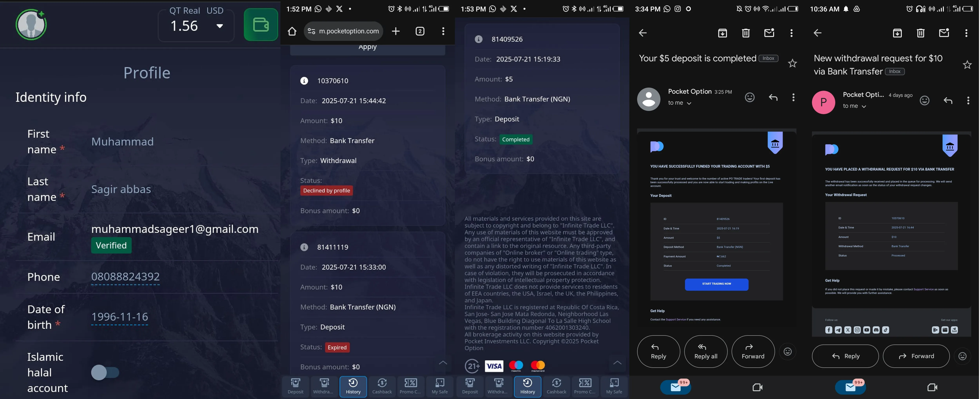Go back from the deposit completed email
The width and height of the screenshot is (980, 399).
coord(642,33)
